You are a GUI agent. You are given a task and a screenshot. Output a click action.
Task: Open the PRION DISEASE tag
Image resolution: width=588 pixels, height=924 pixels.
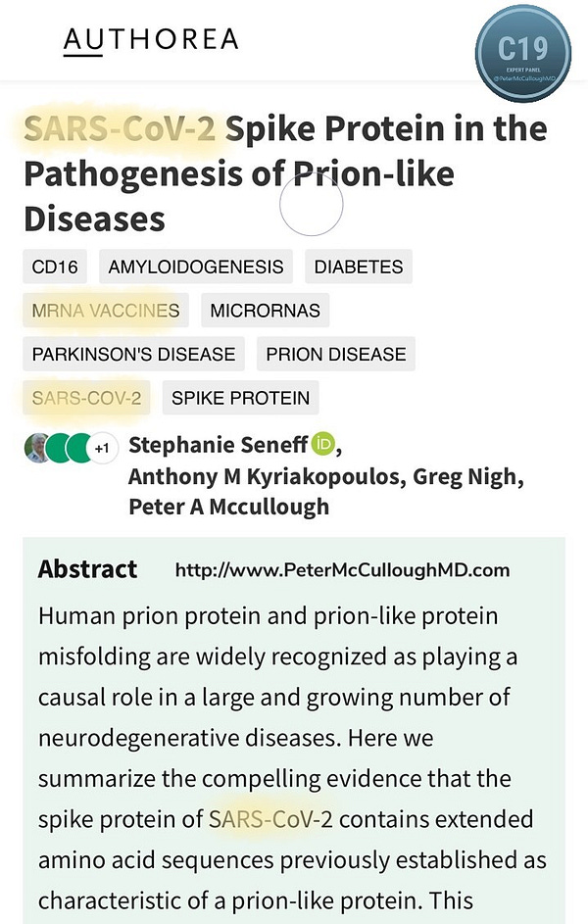coord(336,354)
